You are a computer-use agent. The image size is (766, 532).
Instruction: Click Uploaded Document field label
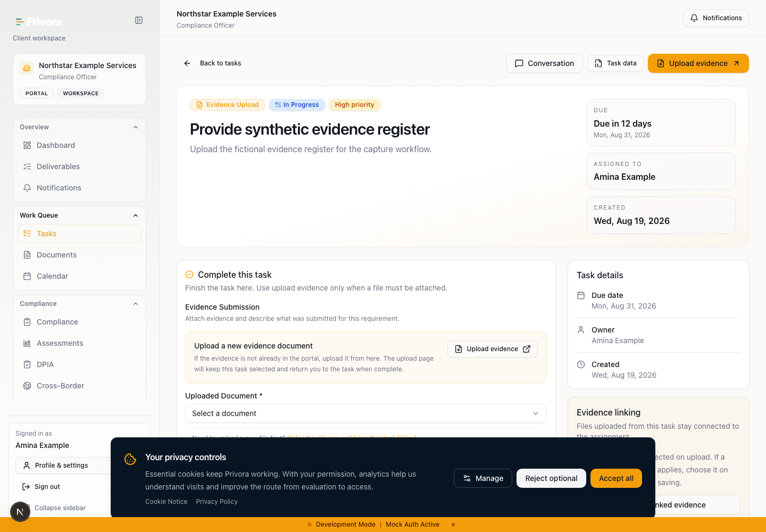(x=224, y=396)
